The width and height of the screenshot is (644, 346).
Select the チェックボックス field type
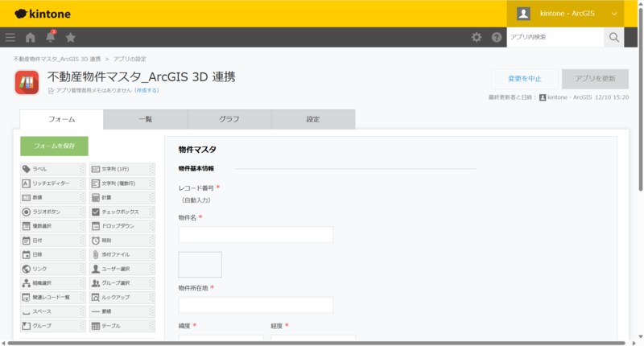pos(122,212)
